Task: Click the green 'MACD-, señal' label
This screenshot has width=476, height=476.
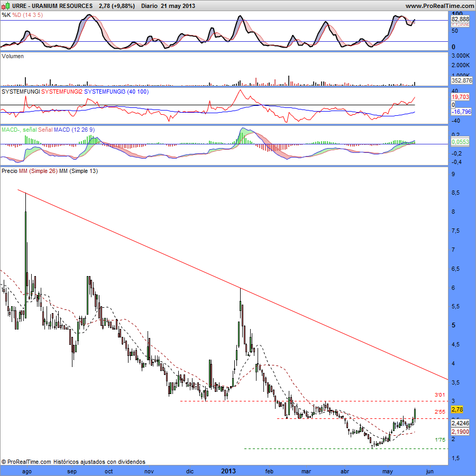Action: pos(19,130)
